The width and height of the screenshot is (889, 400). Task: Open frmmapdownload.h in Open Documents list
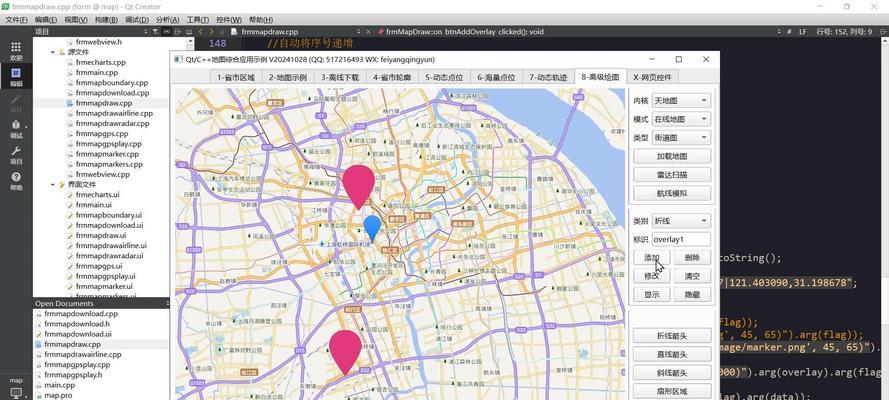77,324
